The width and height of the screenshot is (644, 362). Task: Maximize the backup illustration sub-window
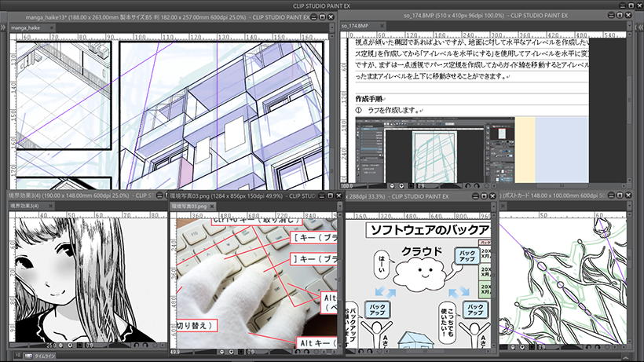484,196
